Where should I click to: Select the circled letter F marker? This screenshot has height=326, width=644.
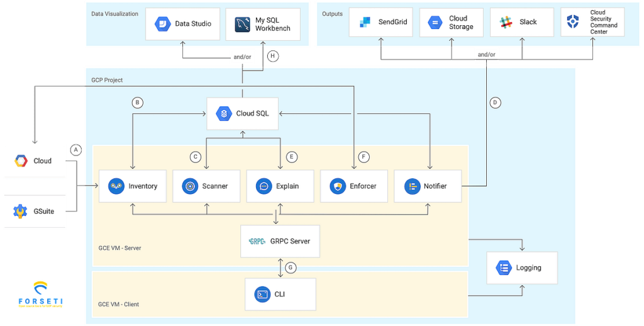tap(363, 157)
